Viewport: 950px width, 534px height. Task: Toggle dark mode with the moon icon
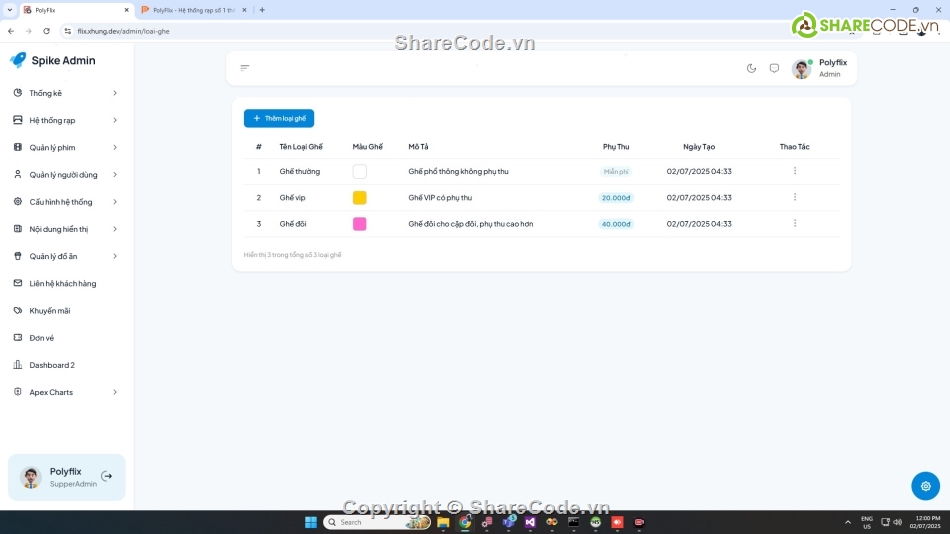[751, 68]
